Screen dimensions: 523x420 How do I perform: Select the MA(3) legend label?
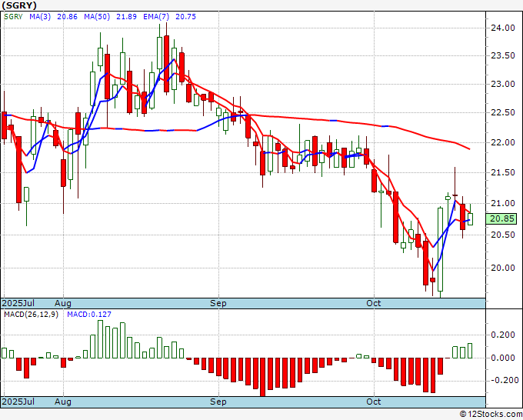point(40,17)
